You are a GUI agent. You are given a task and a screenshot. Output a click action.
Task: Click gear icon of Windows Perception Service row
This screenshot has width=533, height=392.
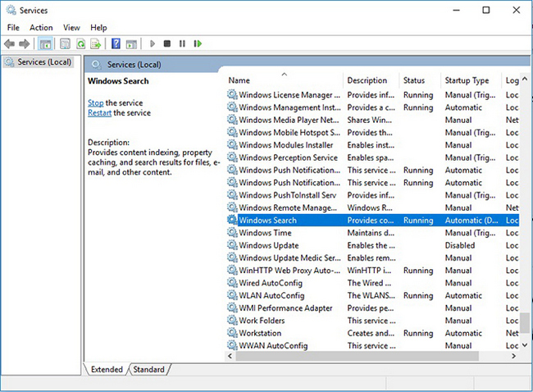[x=232, y=157]
